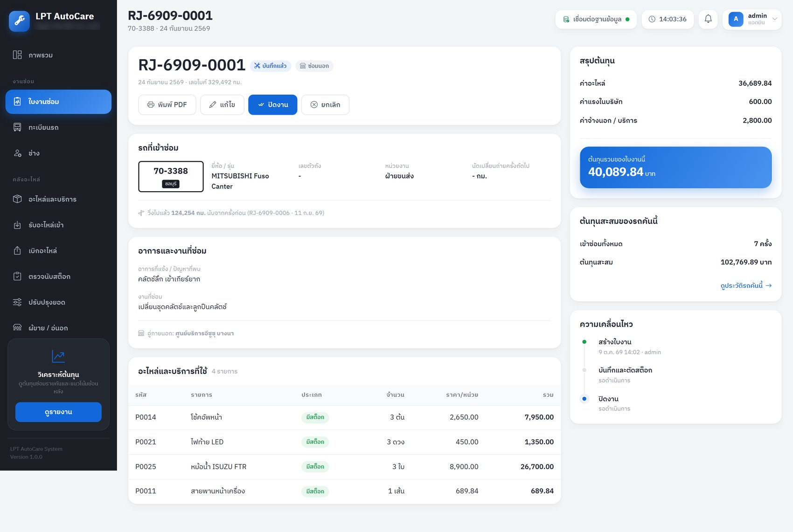Click the ทะเบียนรถ bus icon
The height and width of the screenshot is (532, 793).
click(17, 127)
